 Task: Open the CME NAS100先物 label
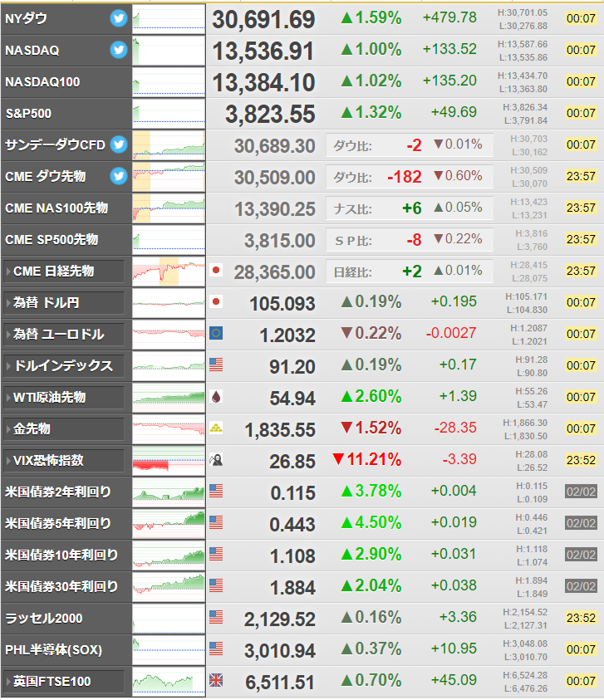click(56, 208)
